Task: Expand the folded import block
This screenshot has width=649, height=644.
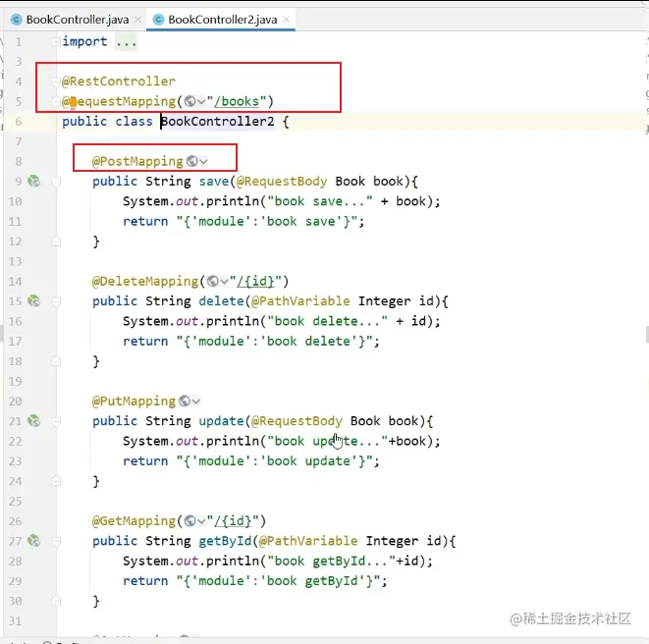Action: pos(56,41)
